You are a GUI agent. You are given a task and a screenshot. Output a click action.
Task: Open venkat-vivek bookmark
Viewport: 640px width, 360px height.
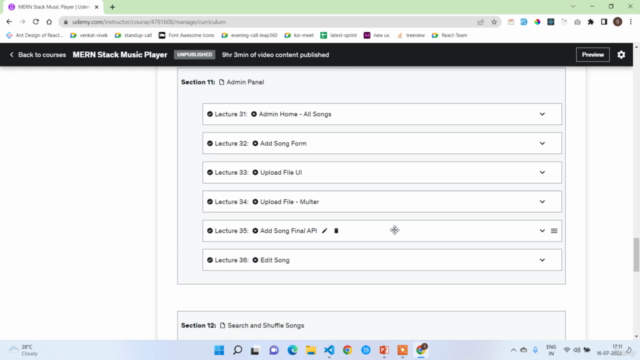pyautogui.click(x=89, y=35)
